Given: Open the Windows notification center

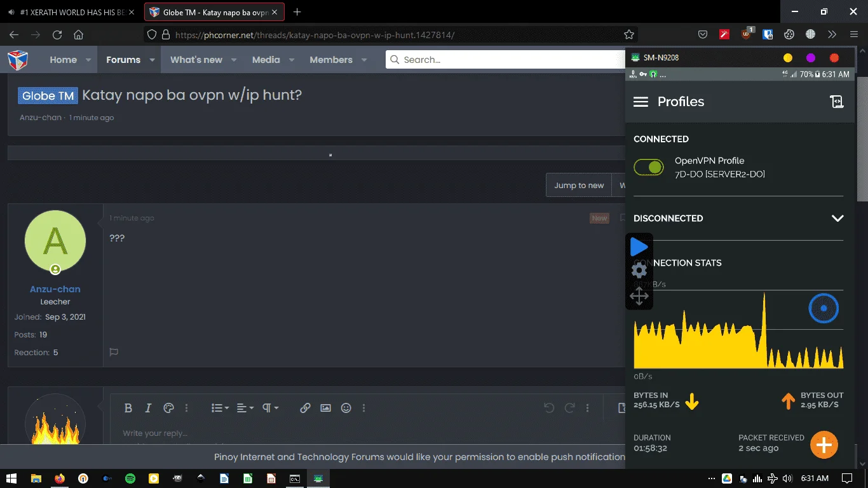Looking at the screenshot, I should coord(846,478).
